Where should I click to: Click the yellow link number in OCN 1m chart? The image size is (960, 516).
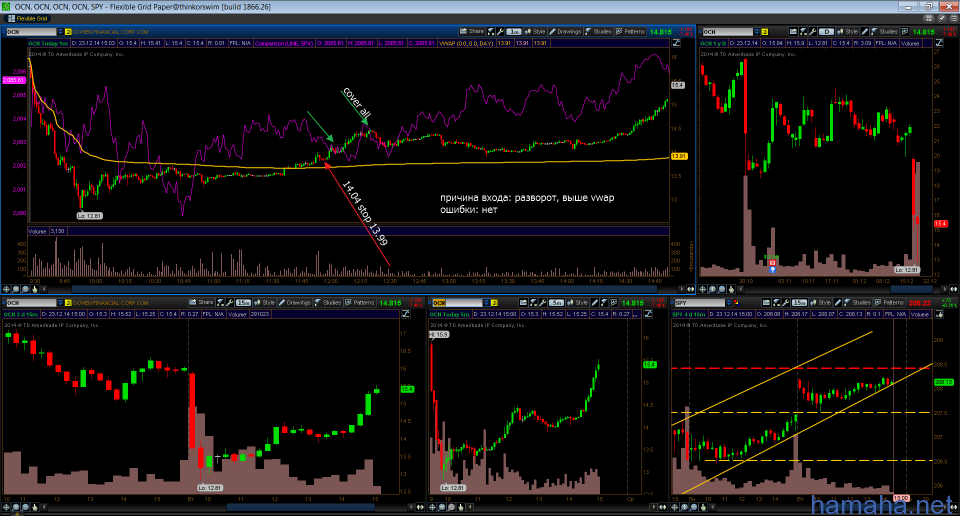click(69, 32)
